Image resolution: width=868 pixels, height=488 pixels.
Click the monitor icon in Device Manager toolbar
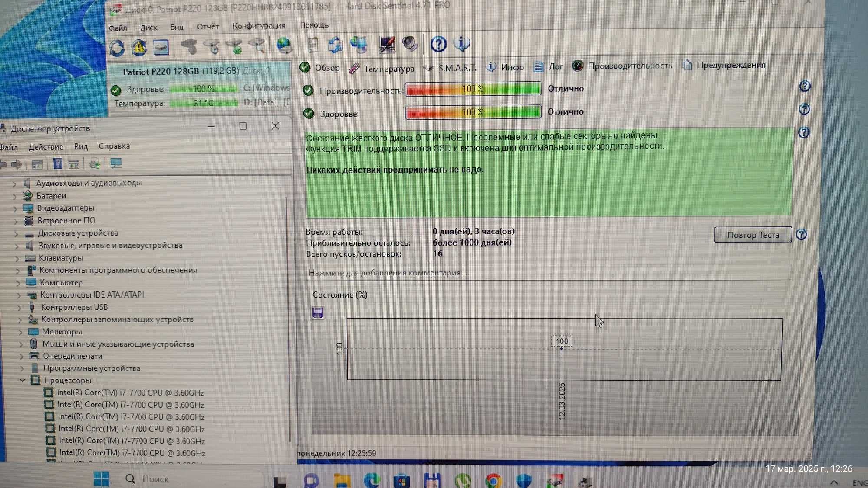point(116,163)
